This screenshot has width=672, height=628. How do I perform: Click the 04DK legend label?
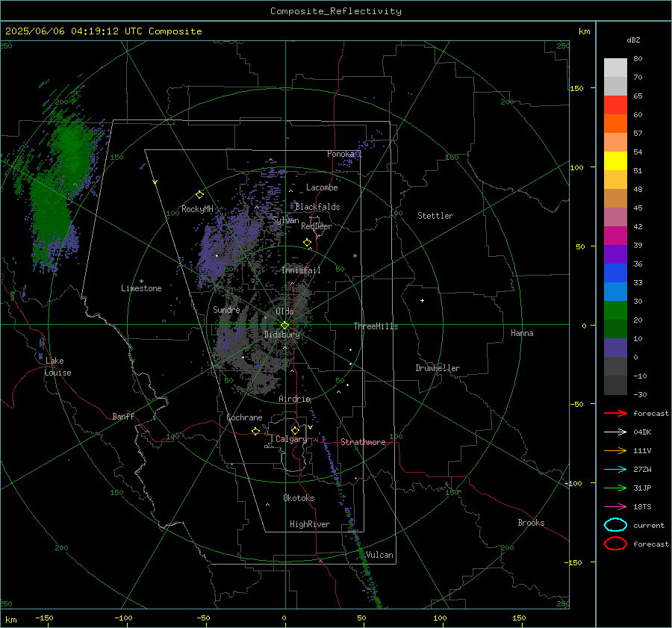click(642, 432)
